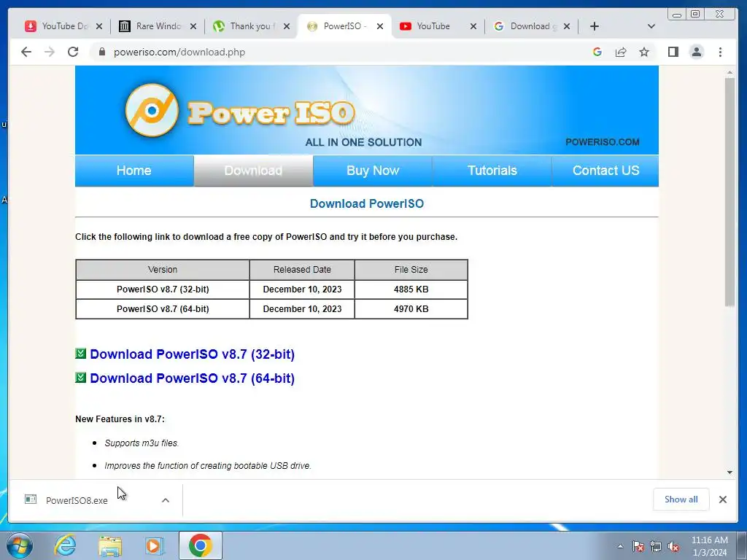747x560 pixels.
Task: Open the Download navigation item
Action: [x=253, y=171]
